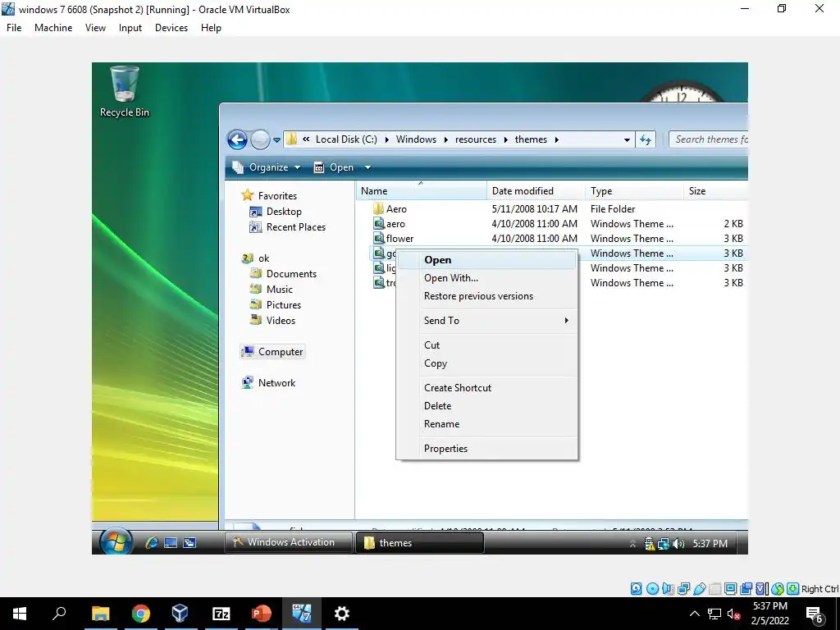This screenshot has height=630, width=840.
Task: Click the resources breadcrumb segment
Action: pos(476,139)
